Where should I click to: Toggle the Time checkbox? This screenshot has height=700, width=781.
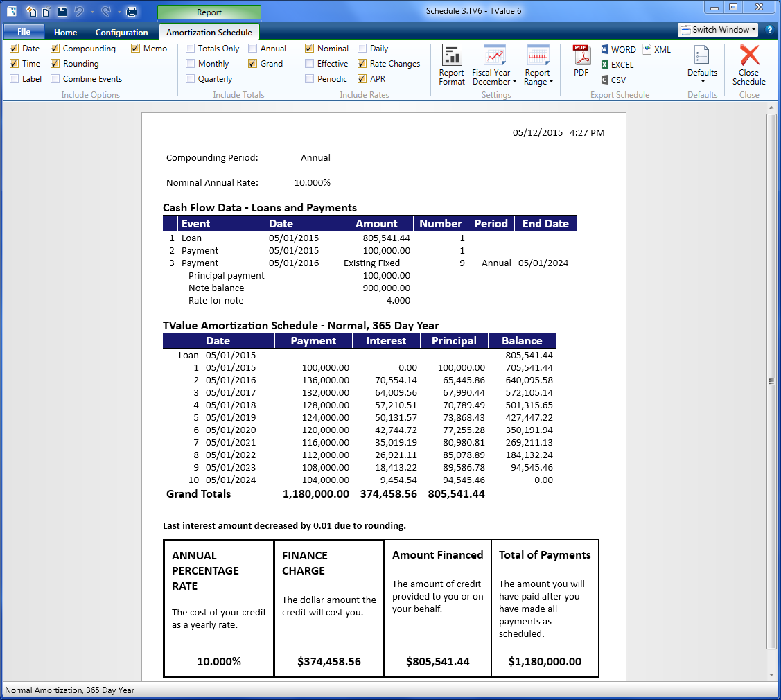pyautogui.click(x=15, y=63)
